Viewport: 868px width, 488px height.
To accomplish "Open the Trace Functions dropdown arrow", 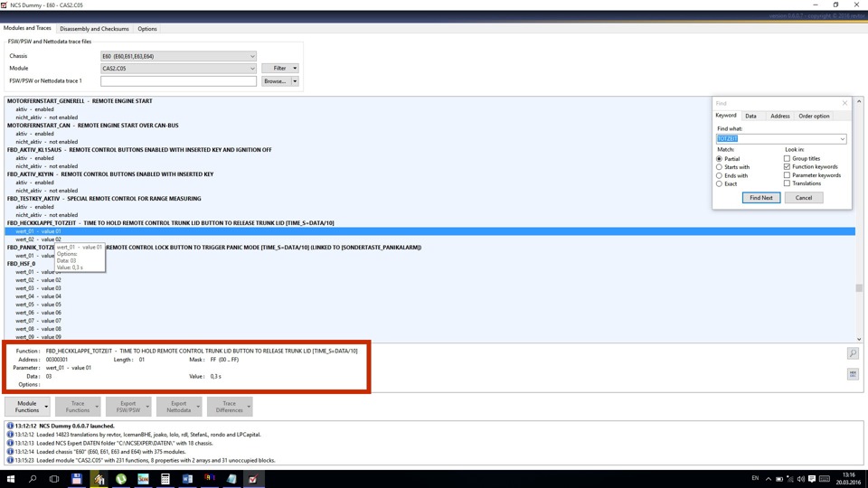I will coord(97,407).
